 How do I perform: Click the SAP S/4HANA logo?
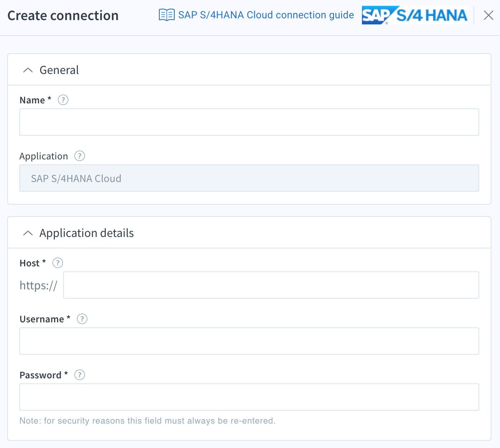click(x=415, y=15)
